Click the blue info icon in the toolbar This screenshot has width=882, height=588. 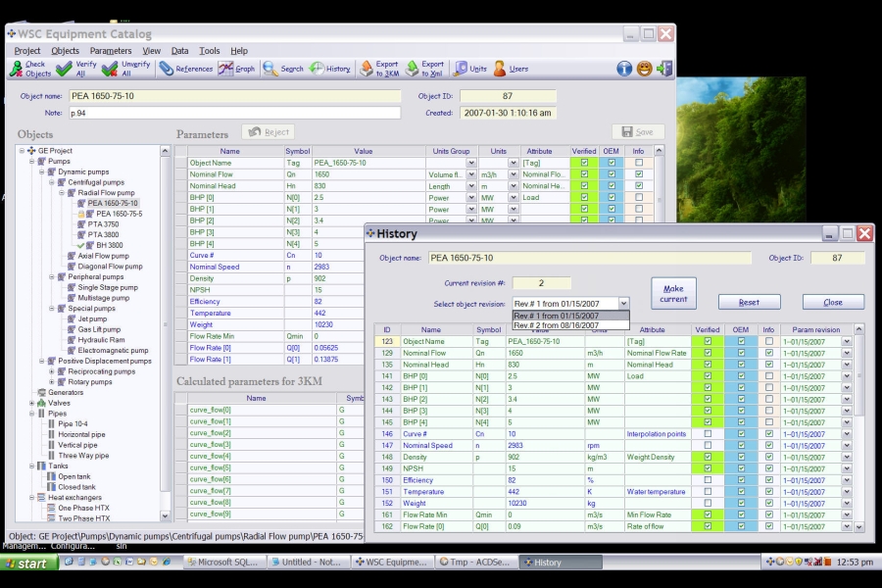click(x=624, y=69)
